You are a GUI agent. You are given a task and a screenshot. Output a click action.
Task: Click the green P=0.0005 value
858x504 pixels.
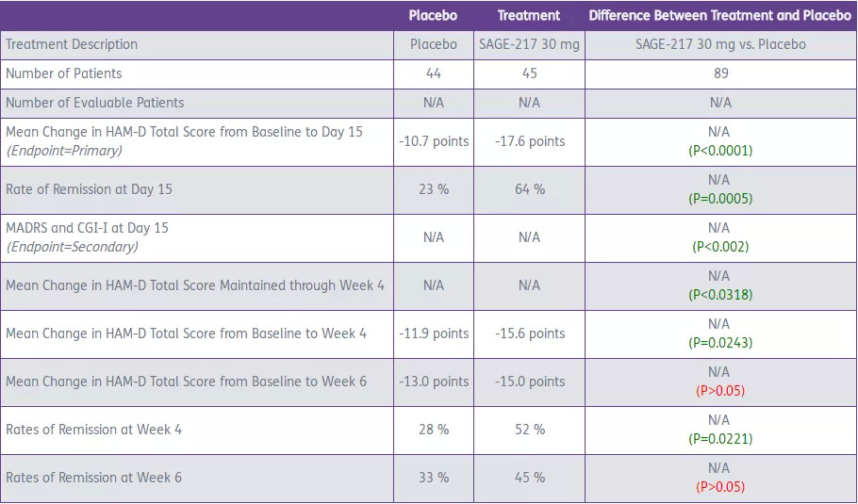pyautogui.click(x=719, y=199)
